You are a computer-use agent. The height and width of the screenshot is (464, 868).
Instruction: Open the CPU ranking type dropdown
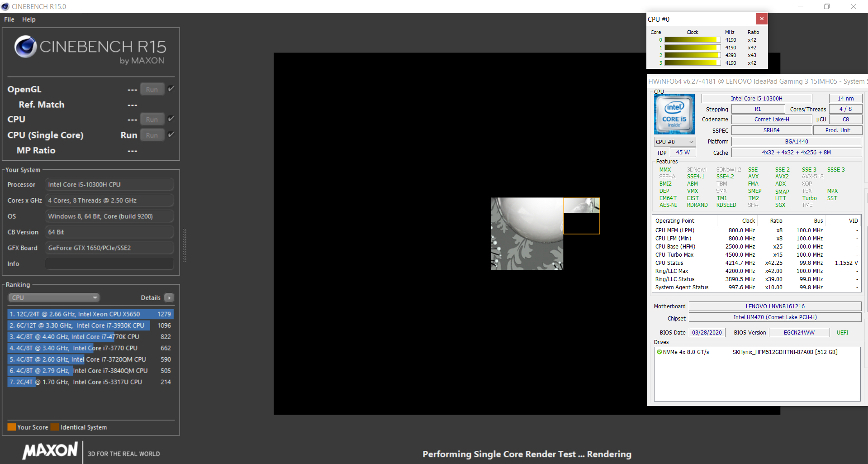tap(54, 298)
